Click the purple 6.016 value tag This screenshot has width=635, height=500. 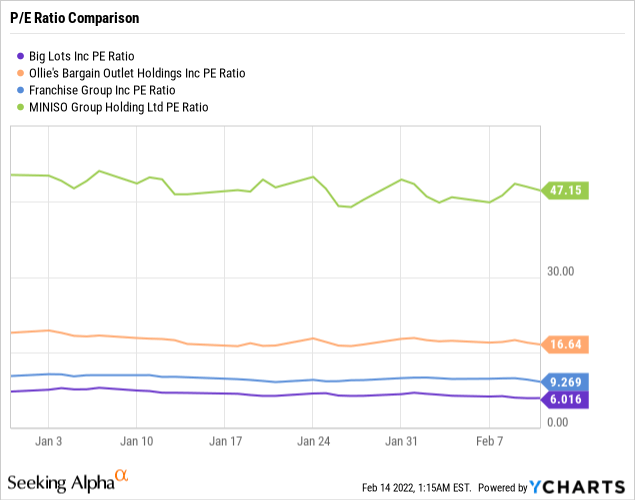pyautogui.click(x=566, y=399)
